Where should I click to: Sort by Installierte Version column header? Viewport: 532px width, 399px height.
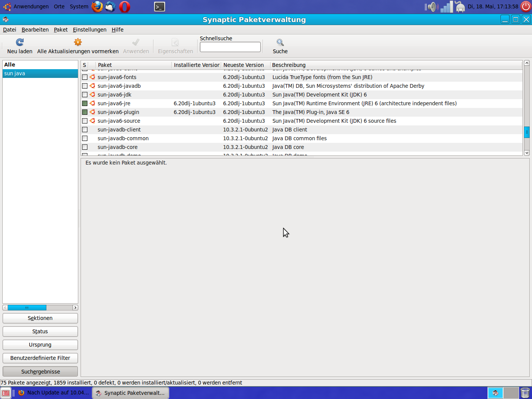196,65
